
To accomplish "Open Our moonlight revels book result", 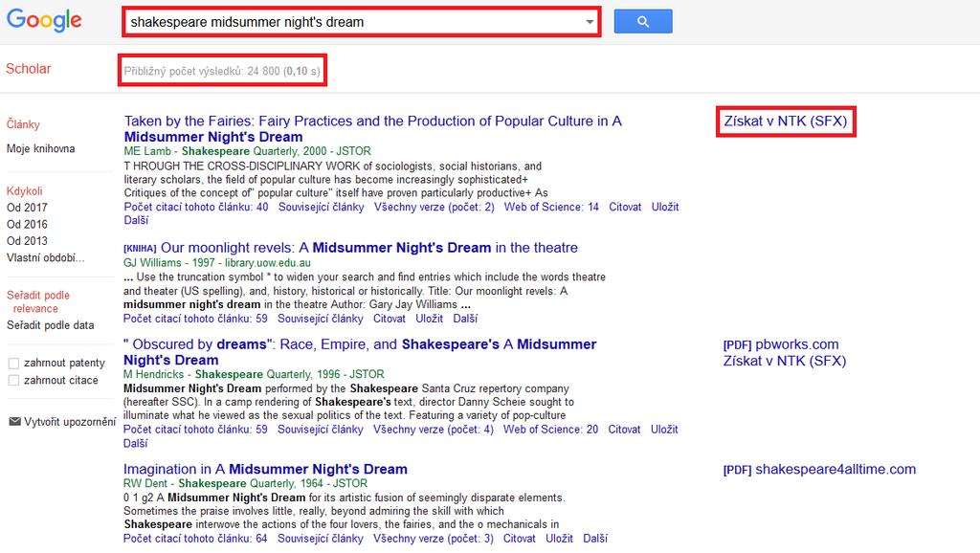I will click(x=368, y=248).
